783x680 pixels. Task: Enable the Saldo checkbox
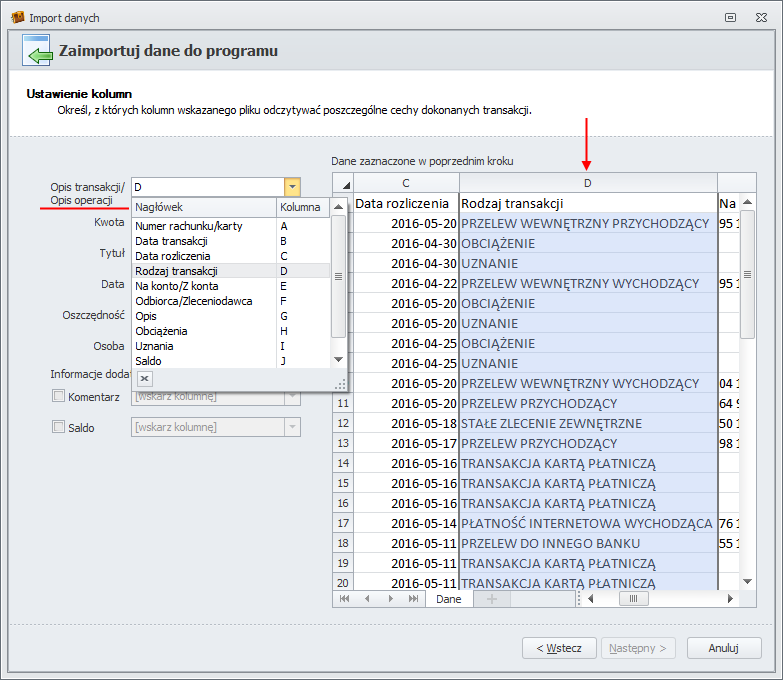[58, 427]
